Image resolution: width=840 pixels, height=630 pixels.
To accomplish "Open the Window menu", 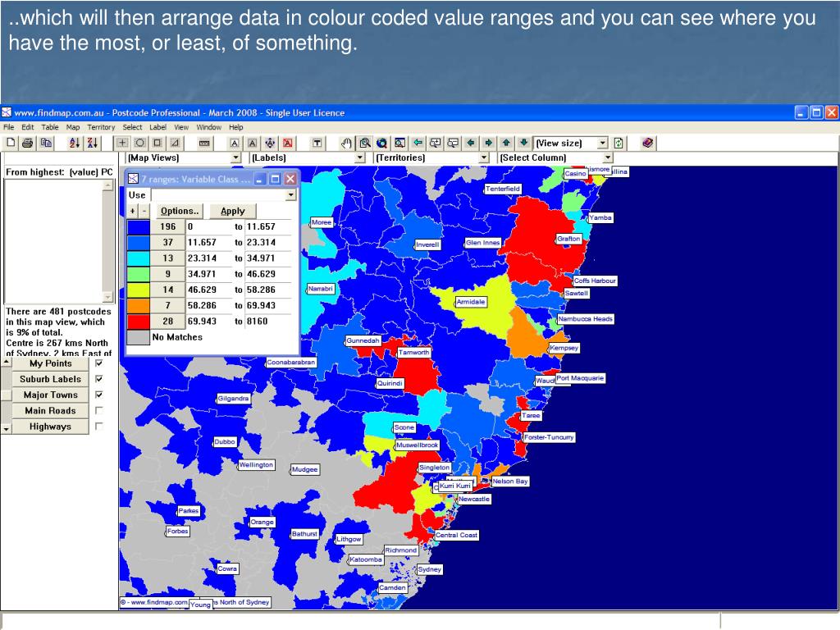I will (208, 127).
